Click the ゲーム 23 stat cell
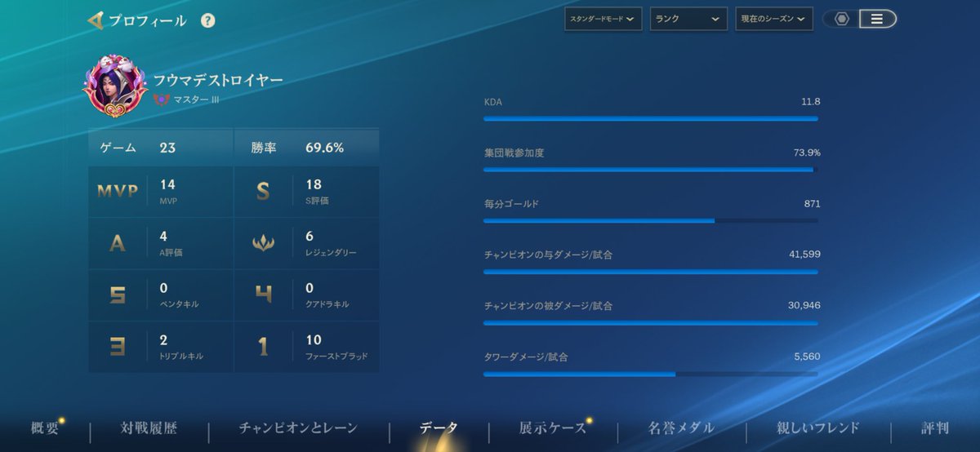 [161, 148]
